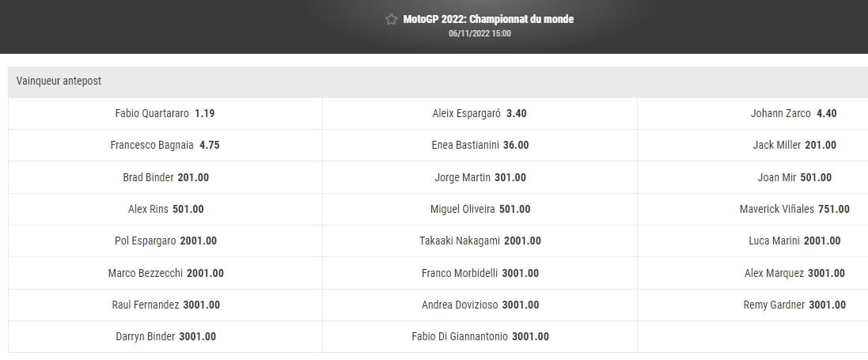
Task: Select Marco Bezzecchi at 2001.00
Action: click(x=165, y=274)
